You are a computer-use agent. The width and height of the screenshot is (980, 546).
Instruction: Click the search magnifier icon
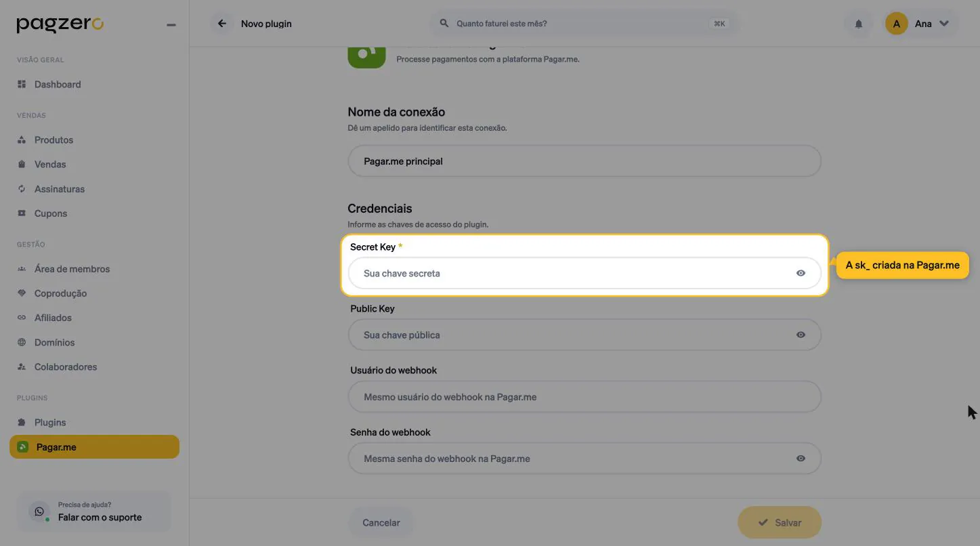[444, 23]
